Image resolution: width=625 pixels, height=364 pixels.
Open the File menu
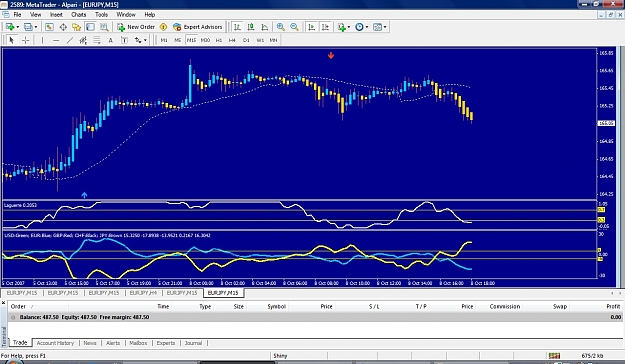pyautogui.click(x=17, y=14)
